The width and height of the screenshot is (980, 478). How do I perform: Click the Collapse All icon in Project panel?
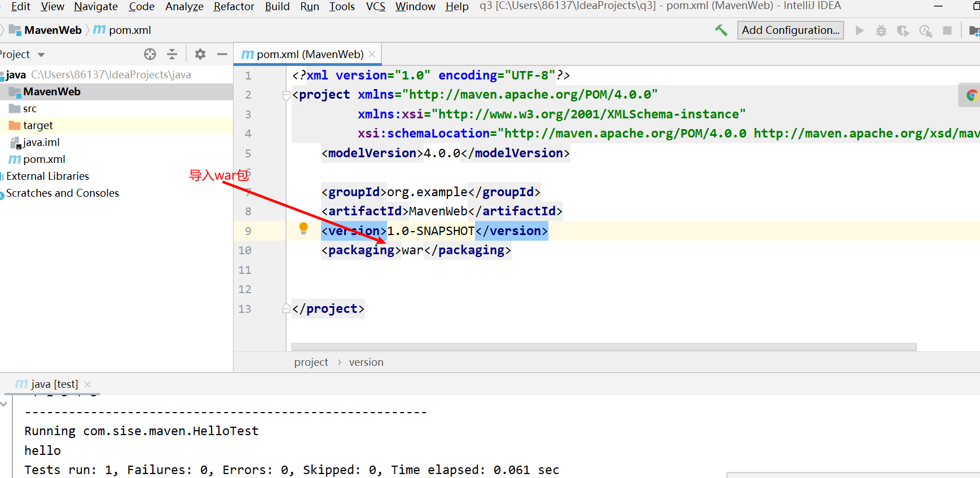point(172,54)
